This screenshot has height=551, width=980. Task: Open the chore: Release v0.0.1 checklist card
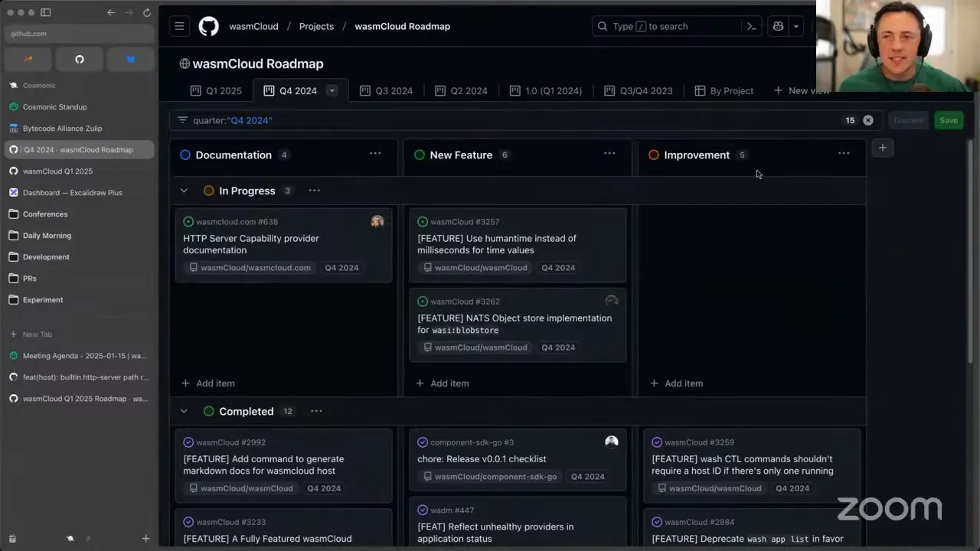tap(518, 460)
